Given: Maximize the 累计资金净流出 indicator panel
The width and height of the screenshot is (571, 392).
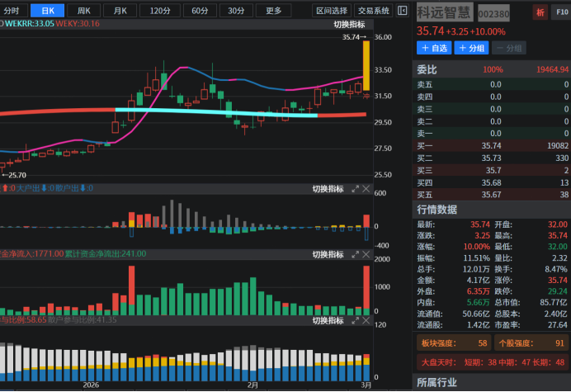Looking at the screenshot, I should pyautogui.click(x=356, y=254).
